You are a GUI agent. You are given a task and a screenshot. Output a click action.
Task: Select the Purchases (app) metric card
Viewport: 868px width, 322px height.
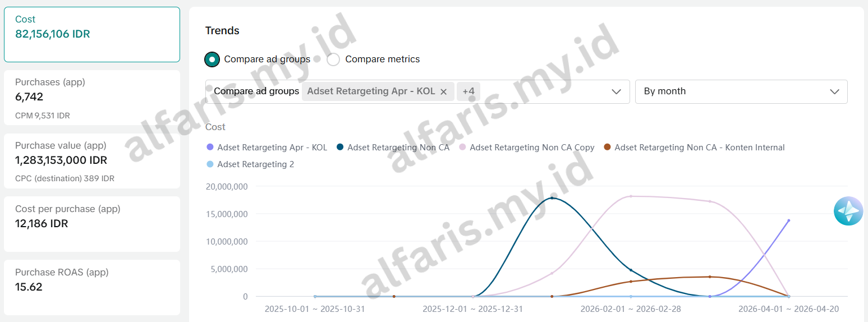(x=92, y=98)
